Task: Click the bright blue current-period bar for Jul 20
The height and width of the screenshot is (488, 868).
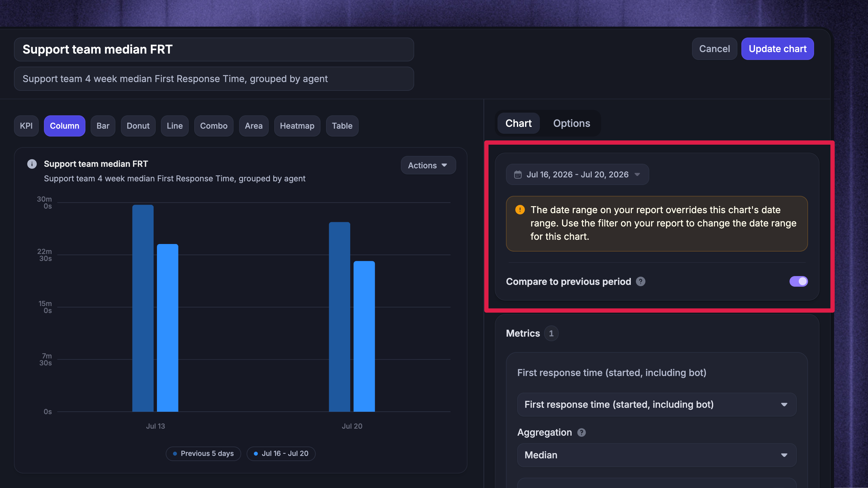Action: [364, 336]
